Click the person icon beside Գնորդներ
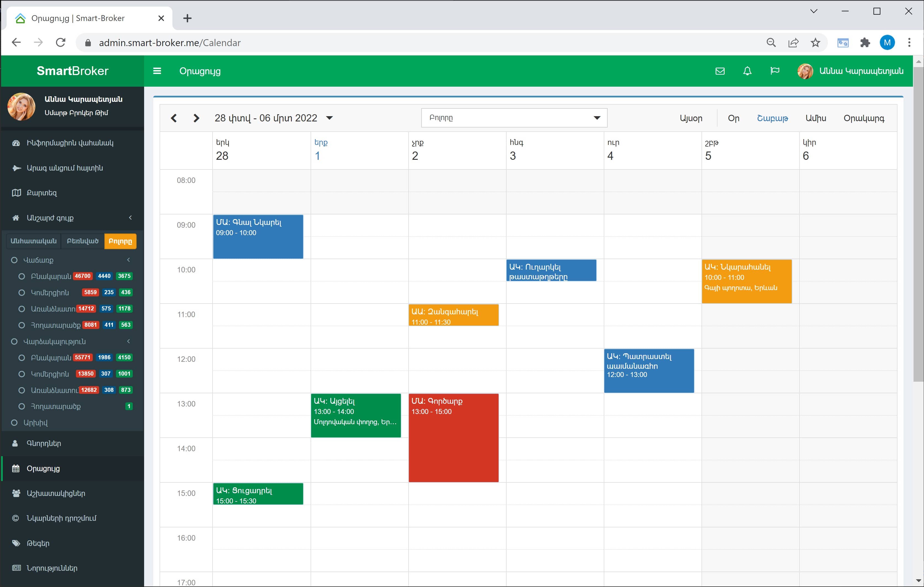The width and height of the screenshot is (924, 587). coord(15,443)
